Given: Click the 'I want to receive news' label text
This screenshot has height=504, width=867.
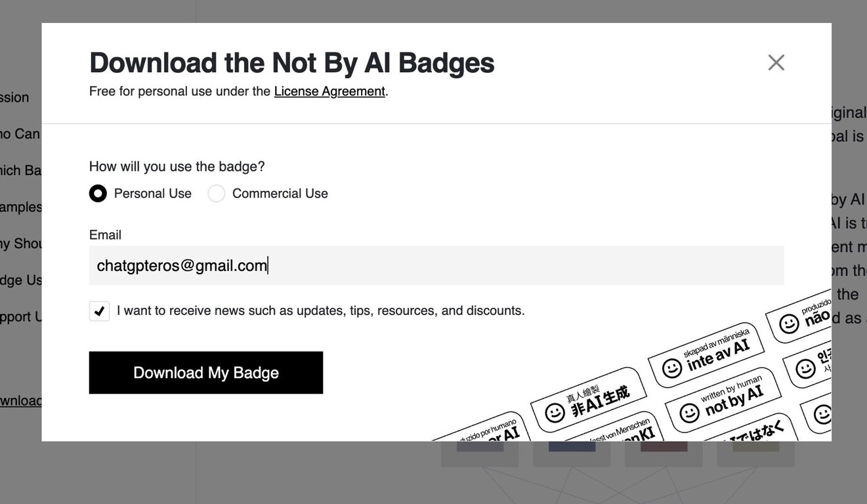Looking at the screenshot, I should pos(321,310).
